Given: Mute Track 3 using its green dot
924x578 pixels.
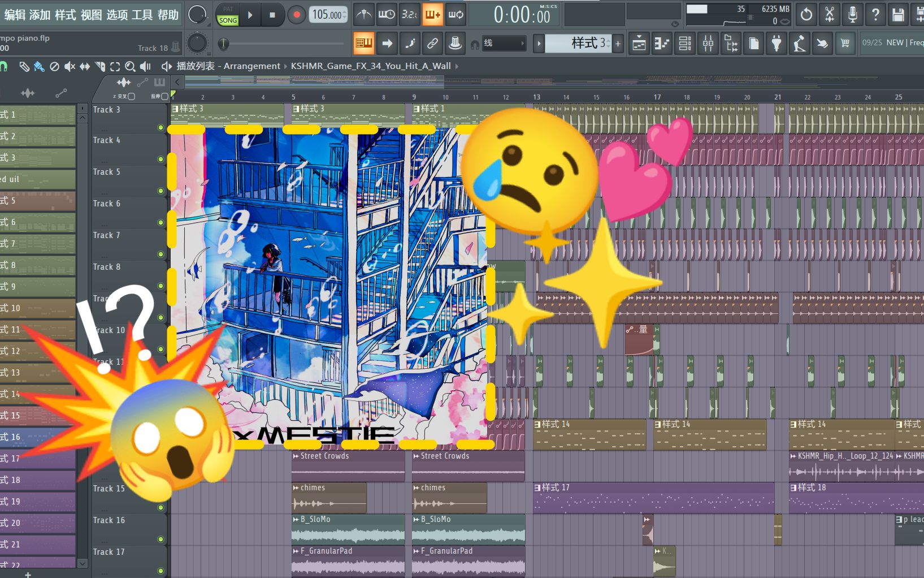Looking at the screenshot, I should point(160,128).
